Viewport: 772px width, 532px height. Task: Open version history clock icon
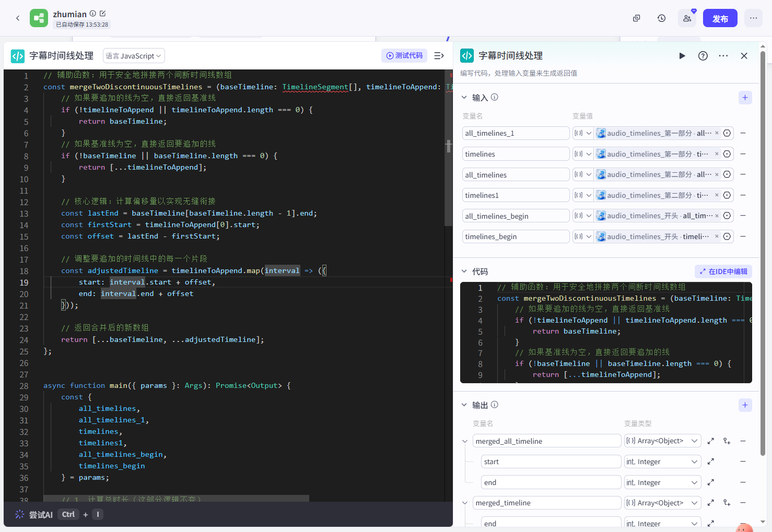click(661, 18)
